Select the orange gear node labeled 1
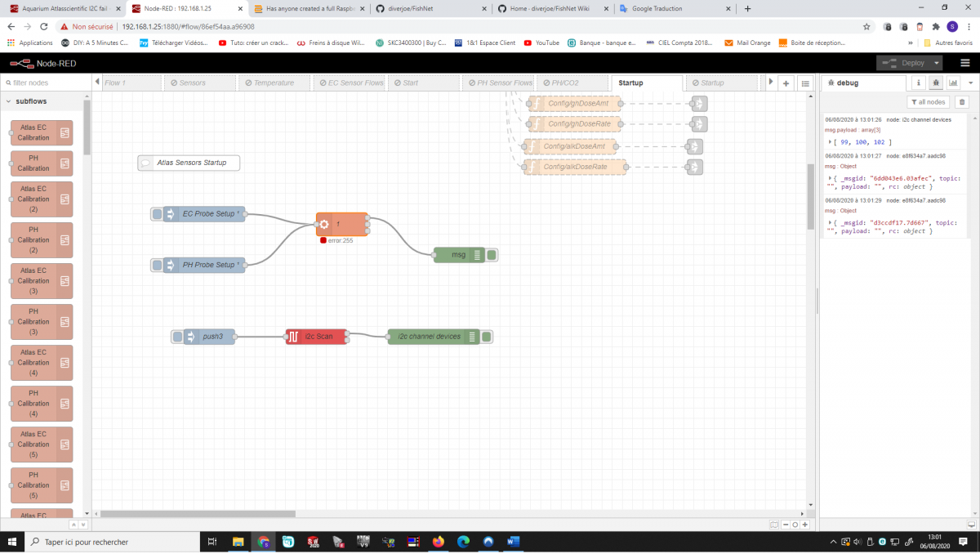This screenshot has width=980, height=554. click(x=341, y=224)
